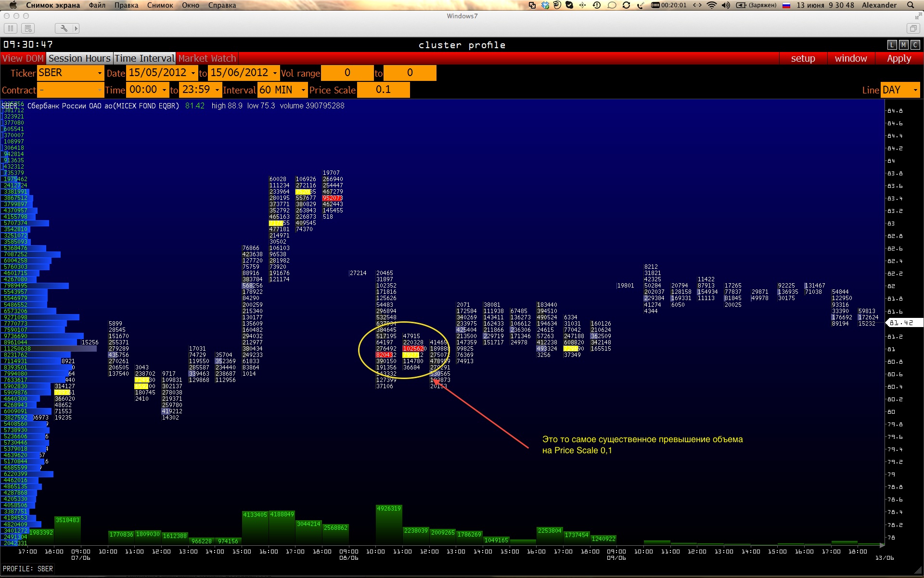Screen dimensions: 924x578
Task: Expand the Interval 60 MIN dropdown
Action: point(303,90)
